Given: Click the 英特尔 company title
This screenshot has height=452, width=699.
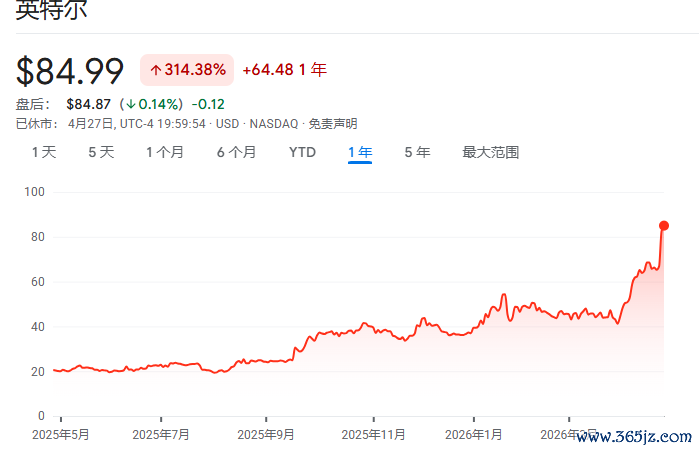Looking at the screenshot, I should (x=51, y=10).
